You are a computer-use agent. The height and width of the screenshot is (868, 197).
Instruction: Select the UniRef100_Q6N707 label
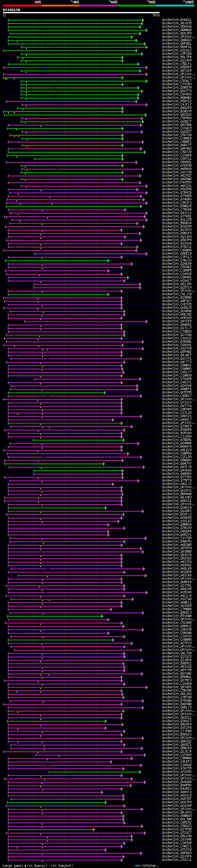(x=177, y=464)
